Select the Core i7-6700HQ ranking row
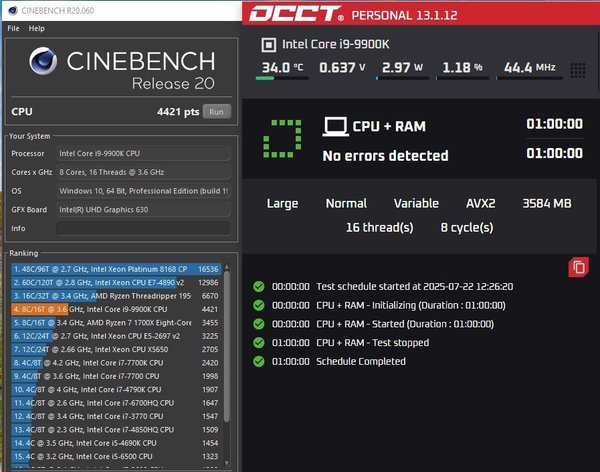 (116, 403)
